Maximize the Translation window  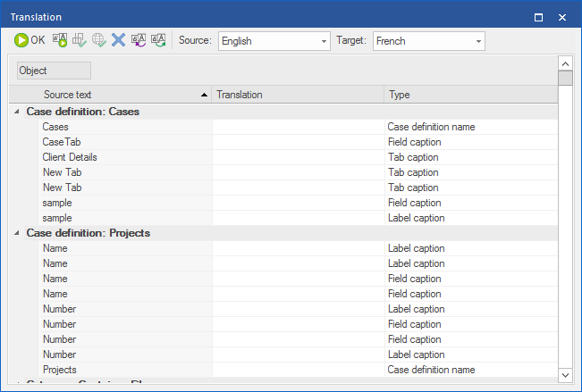[538, 16]
